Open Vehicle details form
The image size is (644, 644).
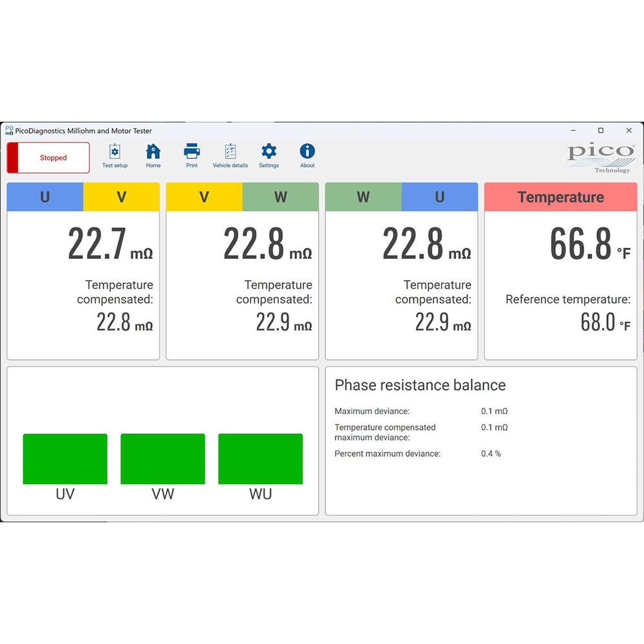coord(230,156)
